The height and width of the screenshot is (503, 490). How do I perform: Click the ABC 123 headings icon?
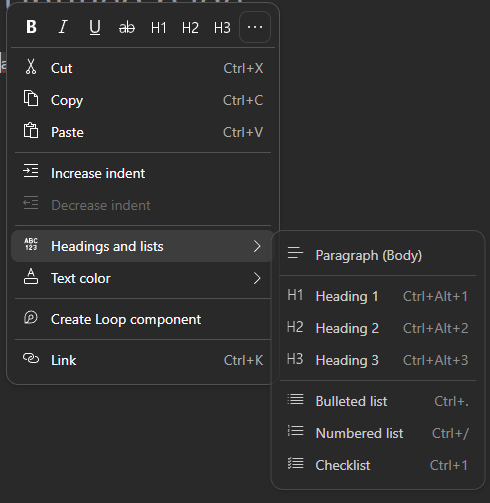point(31,244)
